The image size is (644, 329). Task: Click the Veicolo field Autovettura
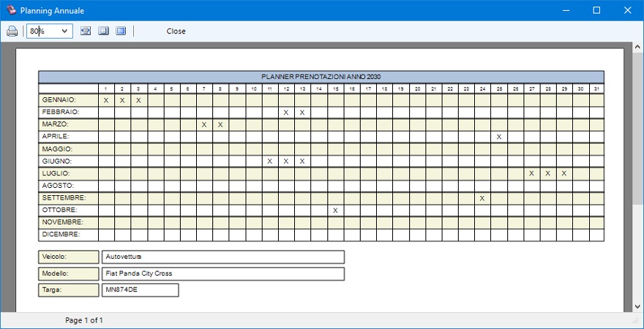point(222,257)
